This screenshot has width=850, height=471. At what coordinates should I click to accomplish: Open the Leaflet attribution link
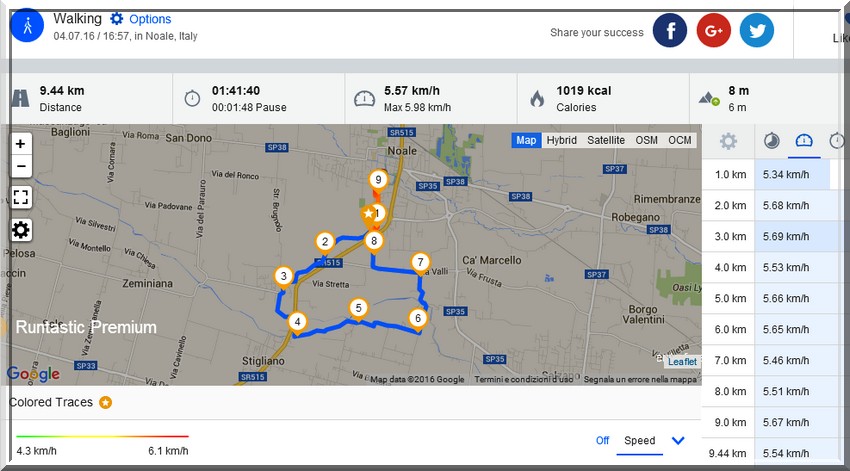pyautogui.click(x=682, y=362)
